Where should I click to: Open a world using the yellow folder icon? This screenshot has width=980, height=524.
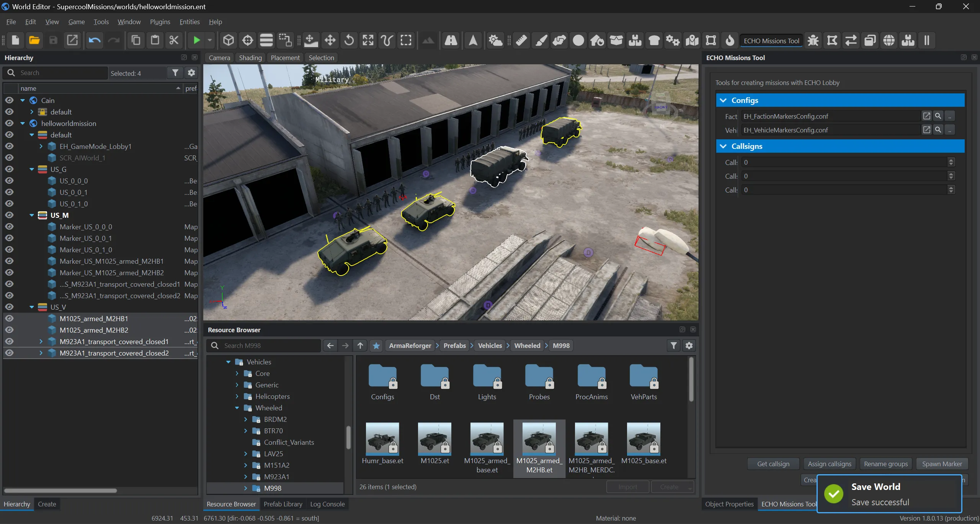pyautogui.click(x=34, y=40)
